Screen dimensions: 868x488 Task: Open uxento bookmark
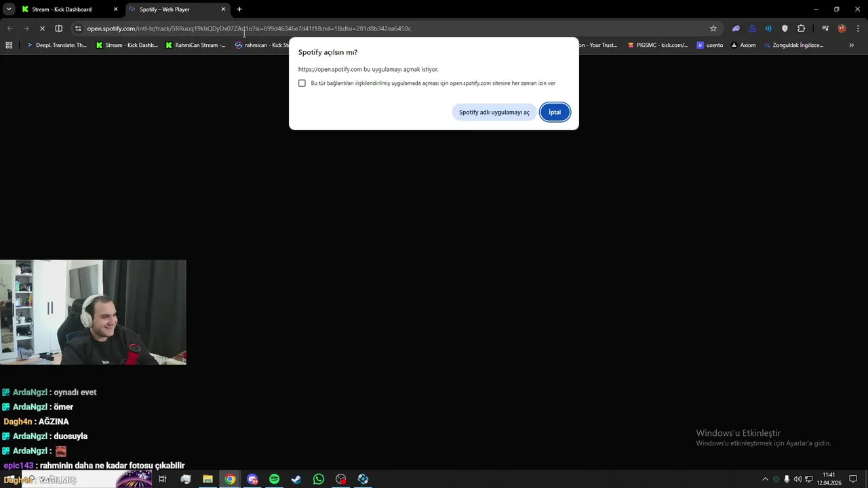click(710, 45)
